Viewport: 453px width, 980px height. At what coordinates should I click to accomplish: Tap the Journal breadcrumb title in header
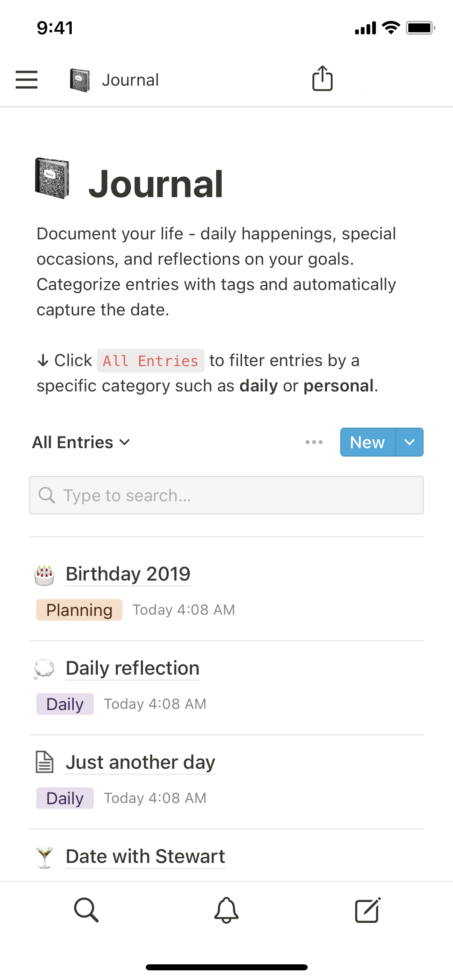coord(130,80)
